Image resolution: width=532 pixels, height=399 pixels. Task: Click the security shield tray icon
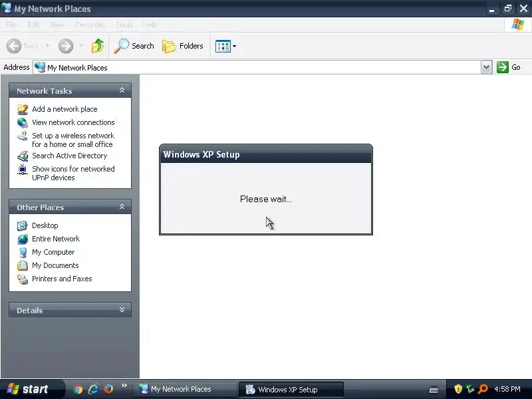[458, 389]
